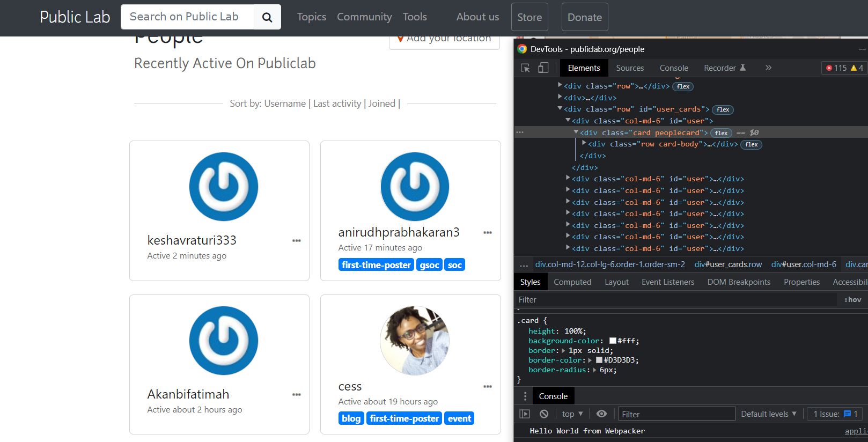Click flex badge on card peoplecard node
This screenshot has height=442, width=868.
point(722,133)
